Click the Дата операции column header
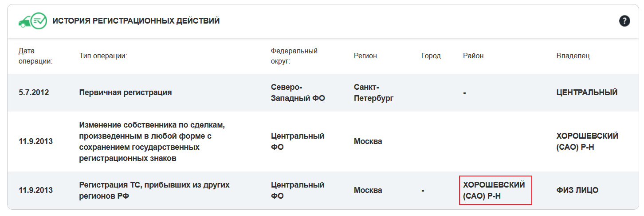 [x=35, y=56]
